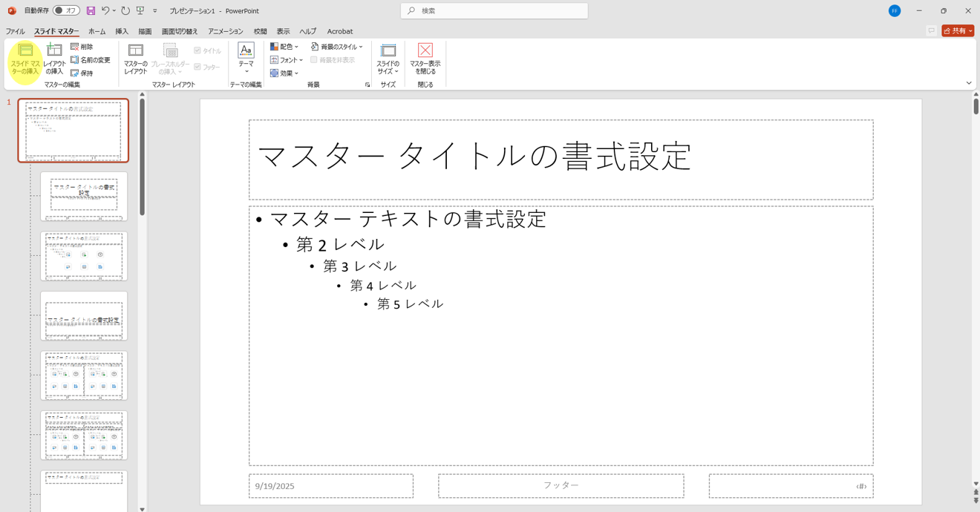Click the Save icon in title bar
The height and width of the screenshot is (512, 980).
(x=91, y=11)
